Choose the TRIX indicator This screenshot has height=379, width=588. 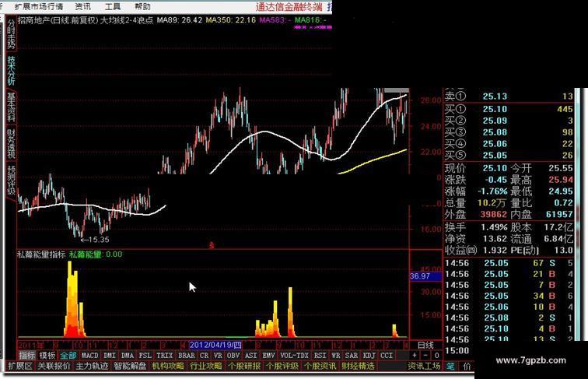pos(165,355)
